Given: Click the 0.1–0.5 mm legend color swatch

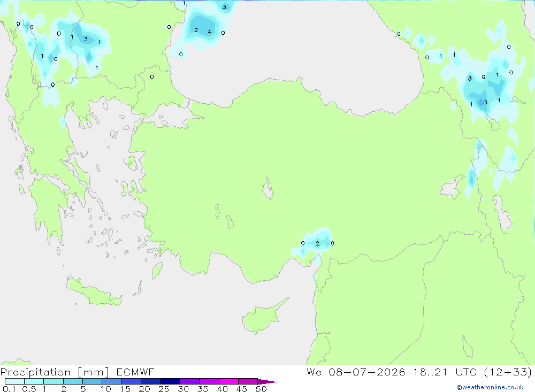Looking at the screenshot, I should point(14,381).
